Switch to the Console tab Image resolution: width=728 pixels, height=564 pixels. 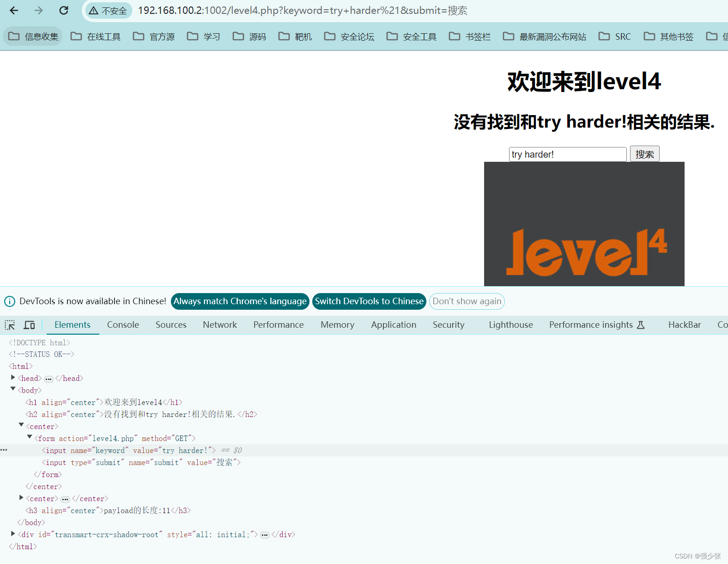123,325
